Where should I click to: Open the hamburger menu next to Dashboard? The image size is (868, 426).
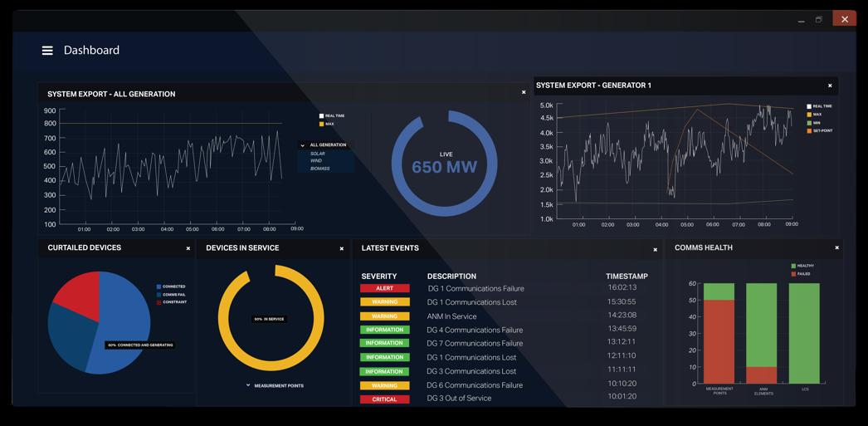tap(47, 51)
